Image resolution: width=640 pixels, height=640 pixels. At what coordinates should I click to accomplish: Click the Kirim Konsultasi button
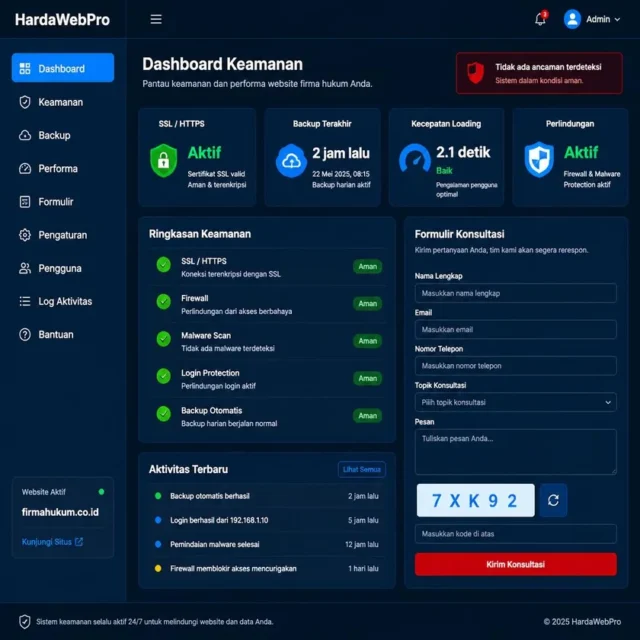[516, 564]
